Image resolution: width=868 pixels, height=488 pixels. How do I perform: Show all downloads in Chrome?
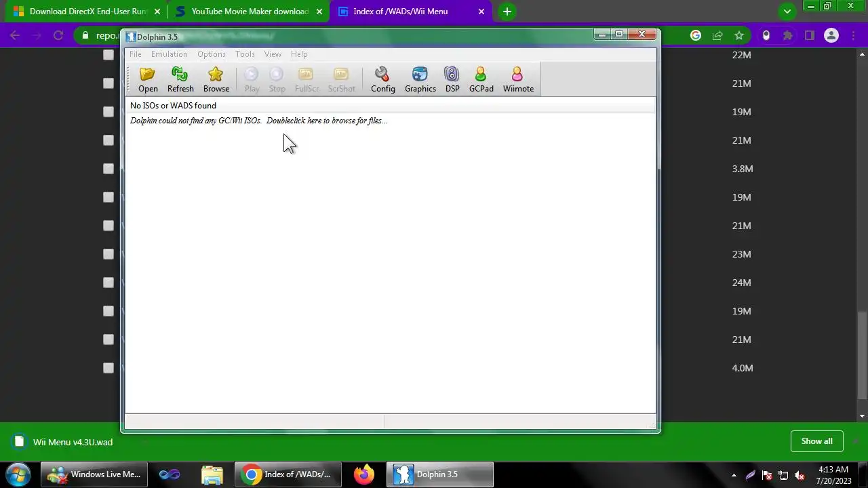(816, 441)
